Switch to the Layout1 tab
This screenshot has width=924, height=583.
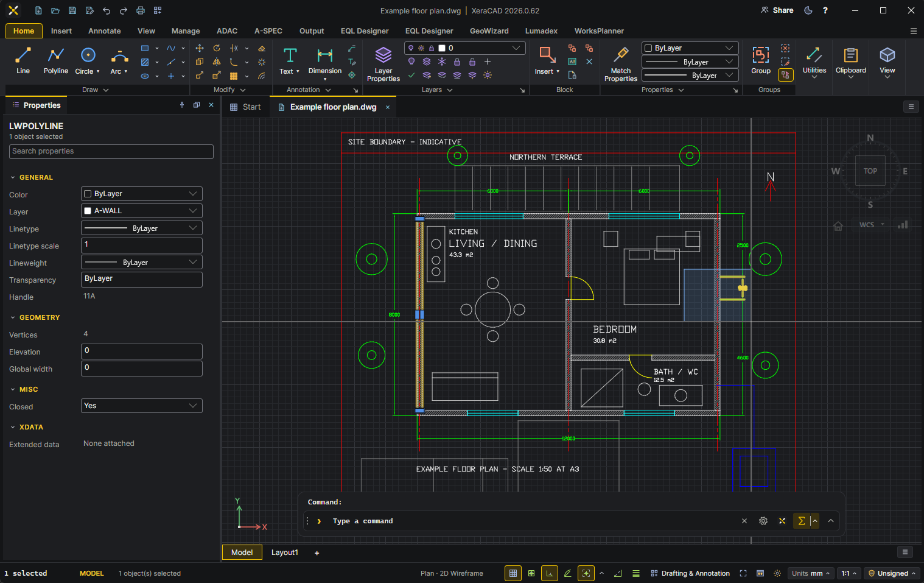285,553
